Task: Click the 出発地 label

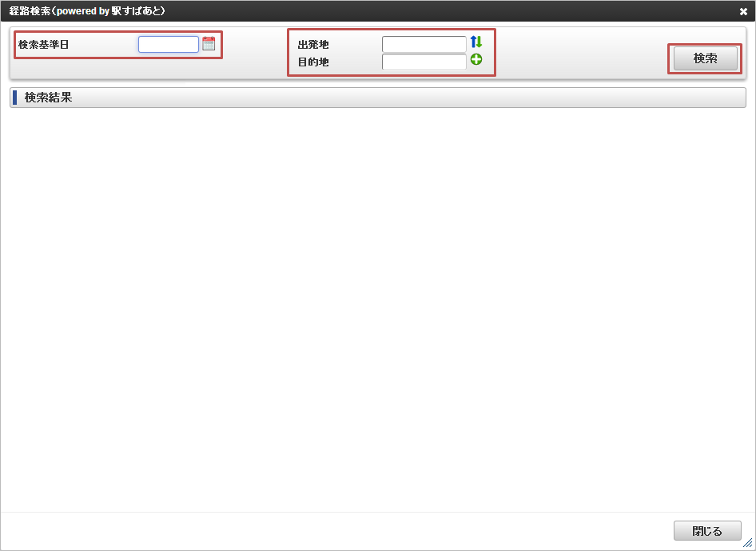Action: point(313,45)
